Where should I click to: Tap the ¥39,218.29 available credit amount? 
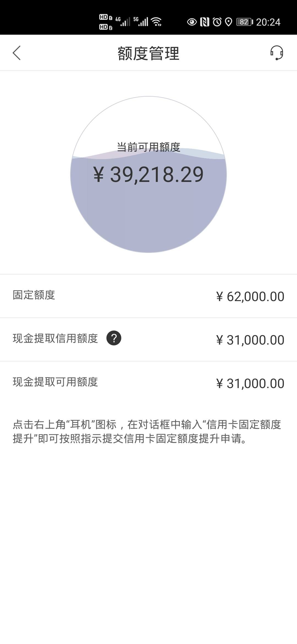coord(148,174)
